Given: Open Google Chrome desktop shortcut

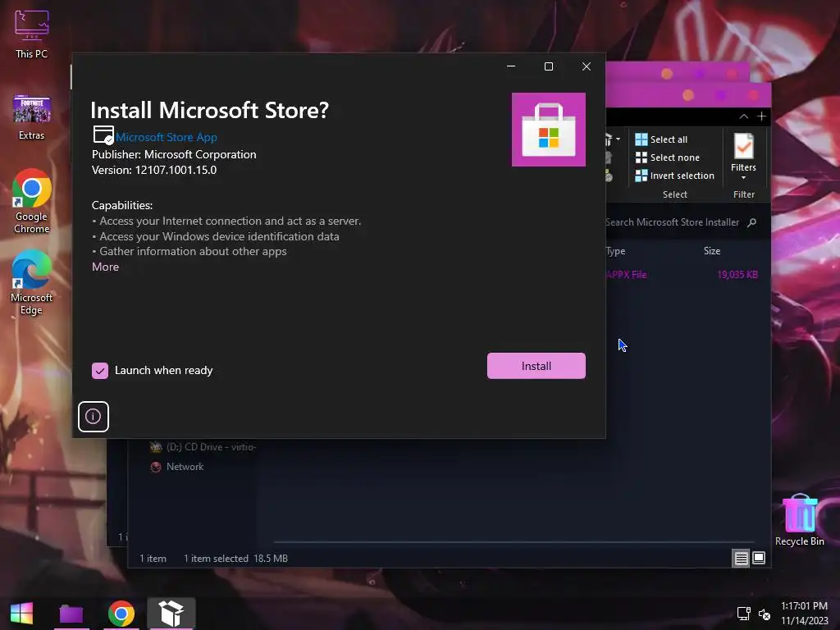Looking at the screenshot, I should pos(32,202).
